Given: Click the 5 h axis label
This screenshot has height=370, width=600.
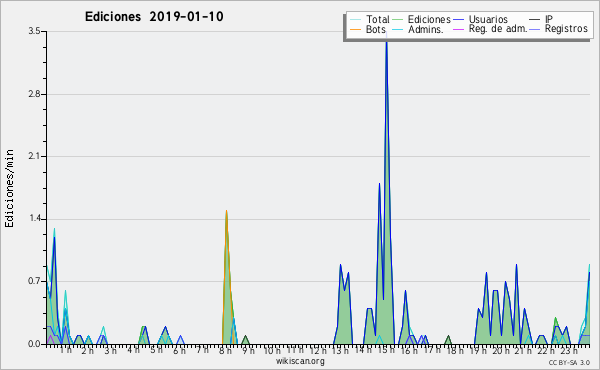Looking at the screenshot, I should (x=157, y=350).
